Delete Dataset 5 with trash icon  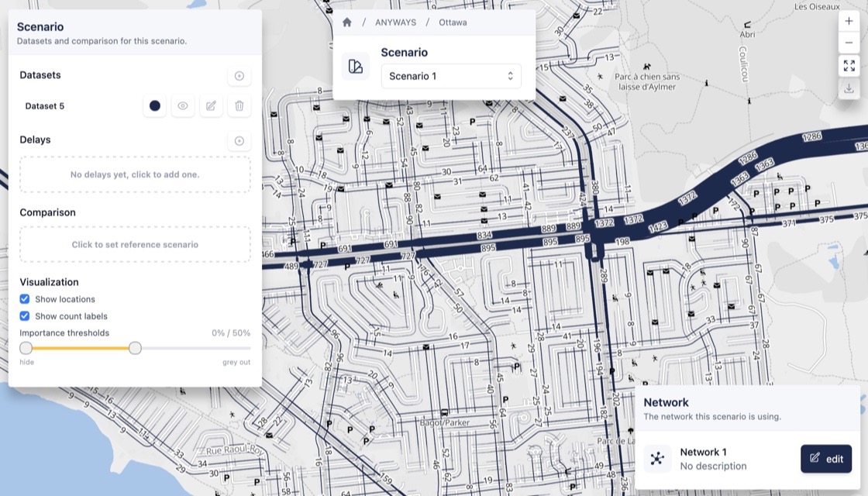[239, 105]
